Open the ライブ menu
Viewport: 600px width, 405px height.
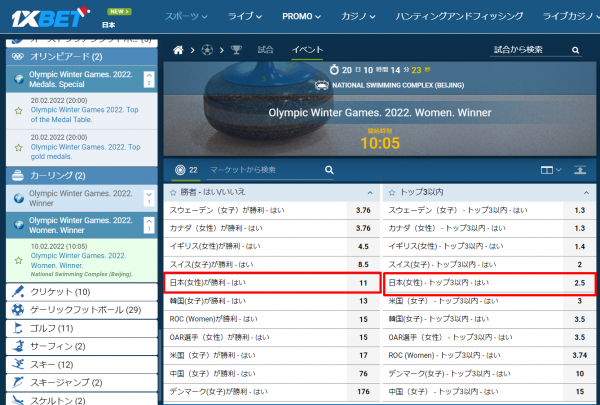[x=245, y=16]
